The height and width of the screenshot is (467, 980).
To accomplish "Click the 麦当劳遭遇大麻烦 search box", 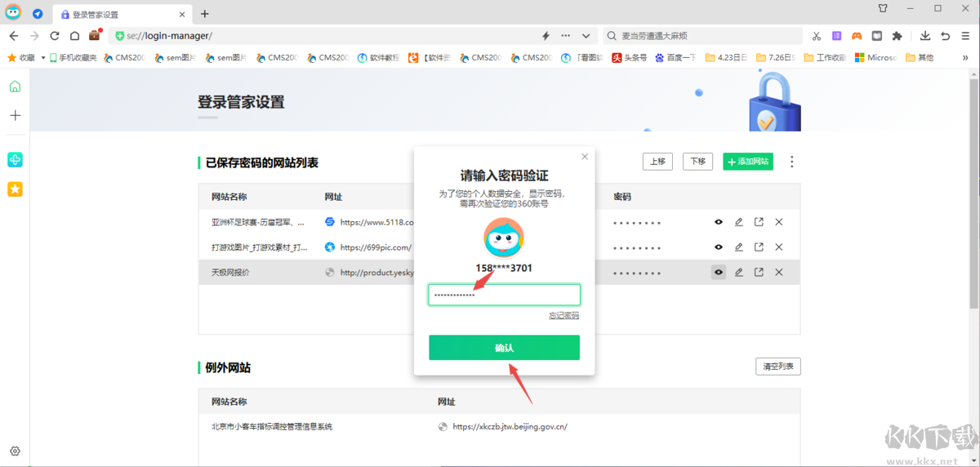I will click(x=702, y=36).
